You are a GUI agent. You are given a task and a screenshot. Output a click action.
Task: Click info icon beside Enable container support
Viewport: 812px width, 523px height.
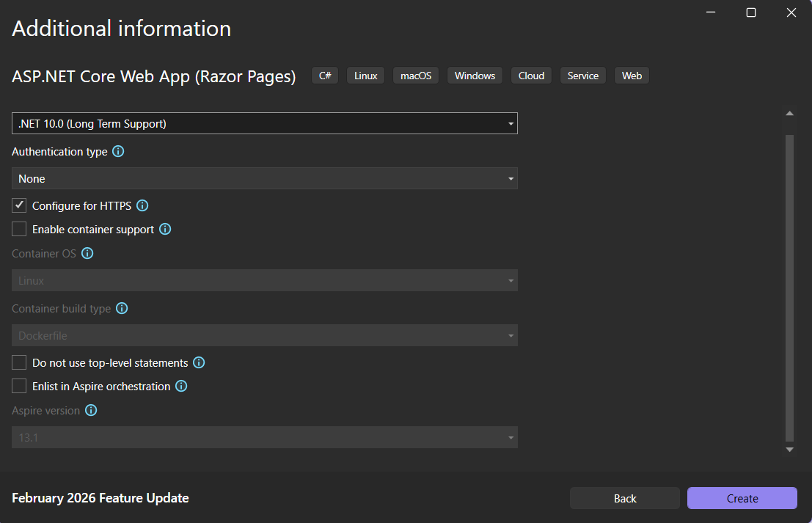click(165, 230)
